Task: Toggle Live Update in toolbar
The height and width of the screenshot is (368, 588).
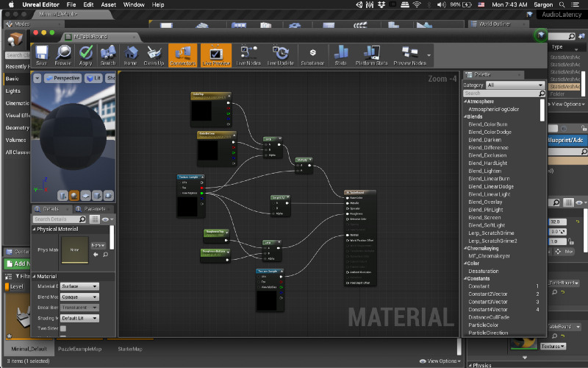Action: [281, 54]
